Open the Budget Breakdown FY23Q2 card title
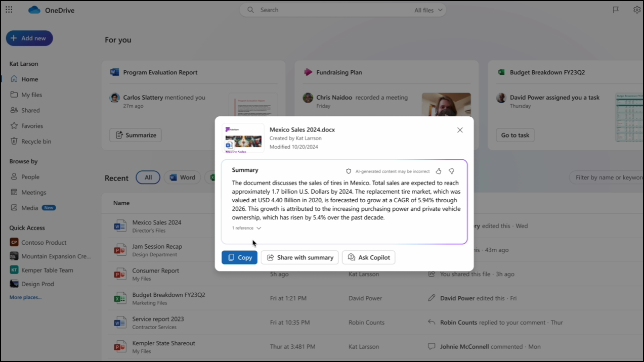Image resolution: width=644 pixels, height=362 pixels. tap(547, 72)
